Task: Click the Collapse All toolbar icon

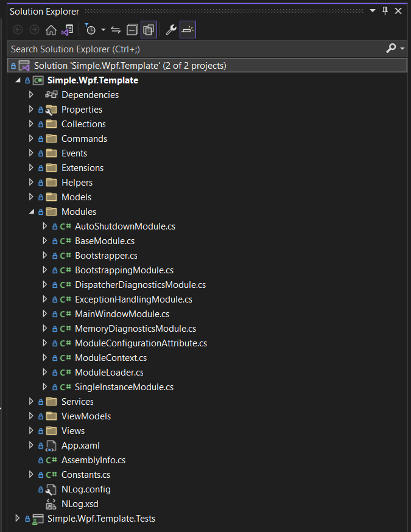Action: [x=132, y=30]
